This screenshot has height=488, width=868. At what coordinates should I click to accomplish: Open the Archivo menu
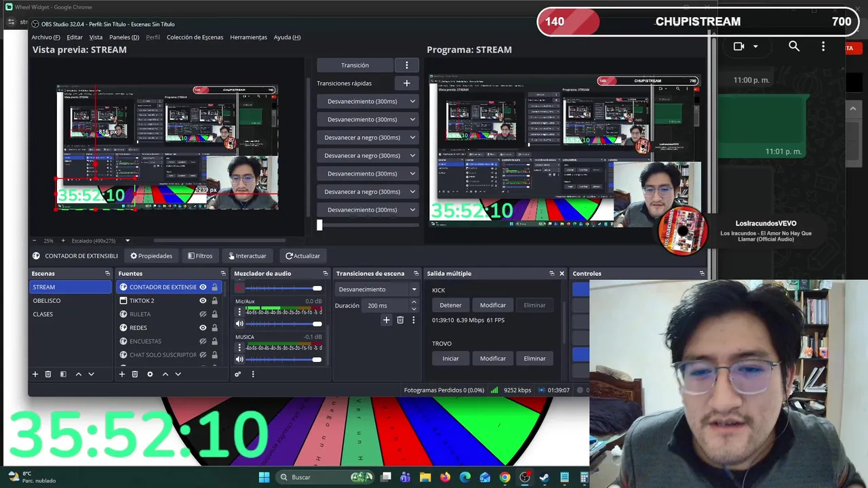click(x=45, y=37)
